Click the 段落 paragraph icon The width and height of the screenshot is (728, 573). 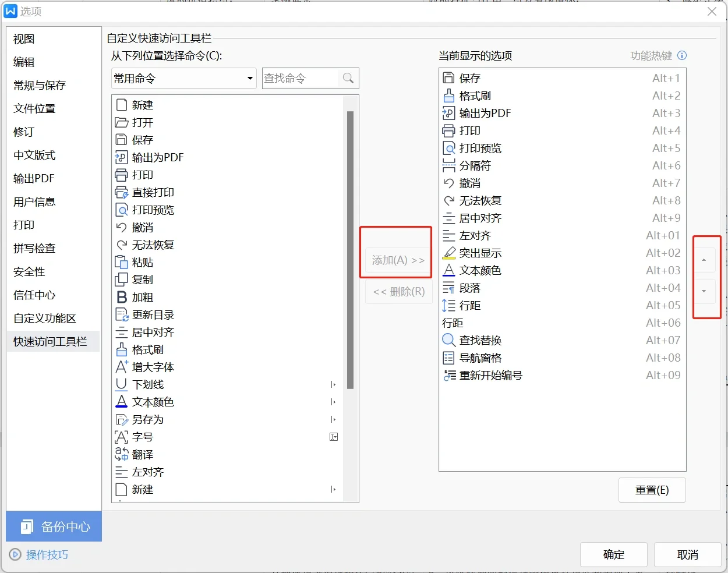click(448, 288)
